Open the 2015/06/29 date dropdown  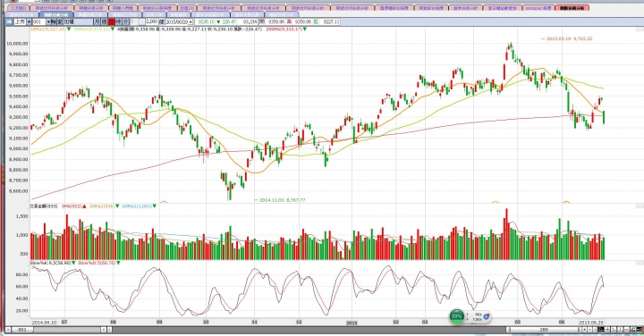point(191,22)
